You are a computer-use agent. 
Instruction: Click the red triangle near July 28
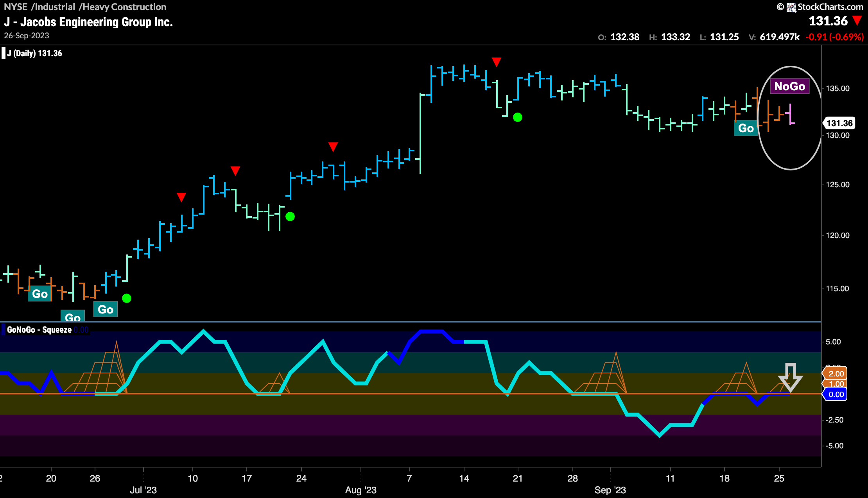(333, 147)
